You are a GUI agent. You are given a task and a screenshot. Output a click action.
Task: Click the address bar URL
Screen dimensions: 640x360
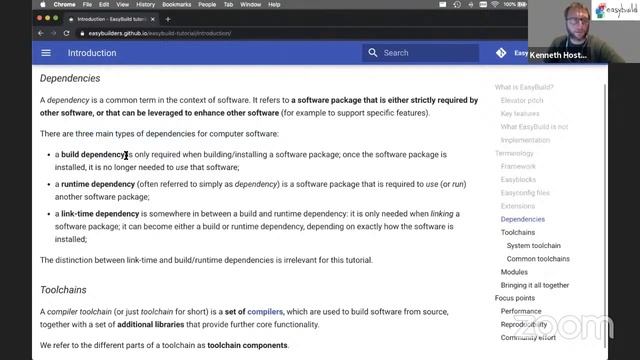(160, 33)
